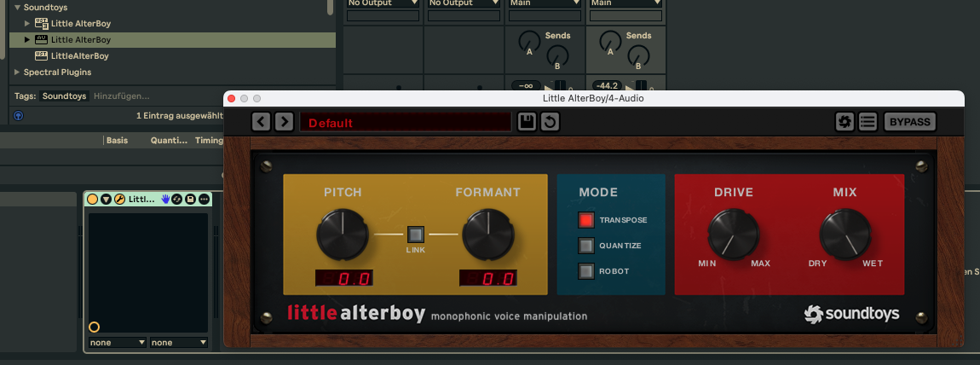Enable QUANTIZE mode
Viewport: 980px width, 365px height.
(x=585, y=246)
